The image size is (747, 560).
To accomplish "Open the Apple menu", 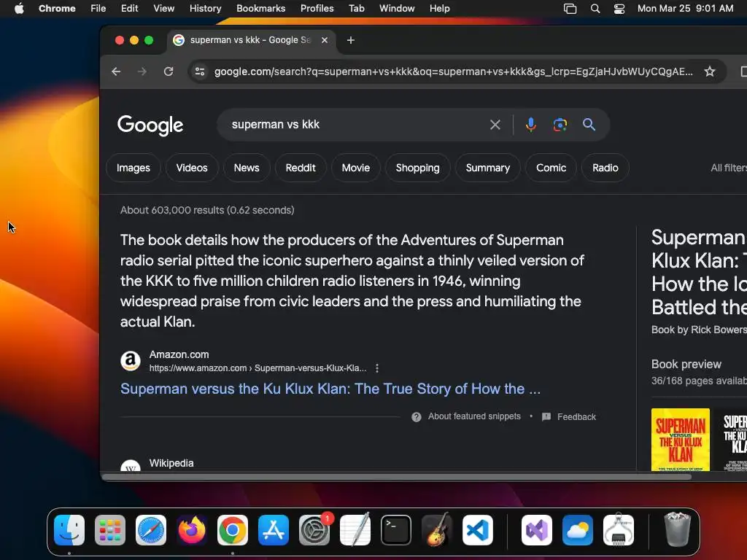I will tap(19, 9).
